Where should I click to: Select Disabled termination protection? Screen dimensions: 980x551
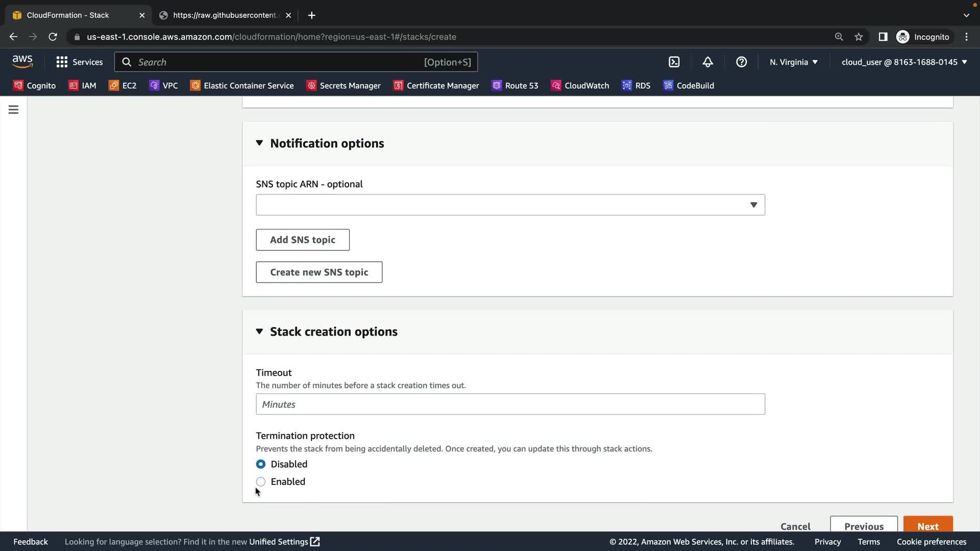pyautogui.click(x=261, y=464)
